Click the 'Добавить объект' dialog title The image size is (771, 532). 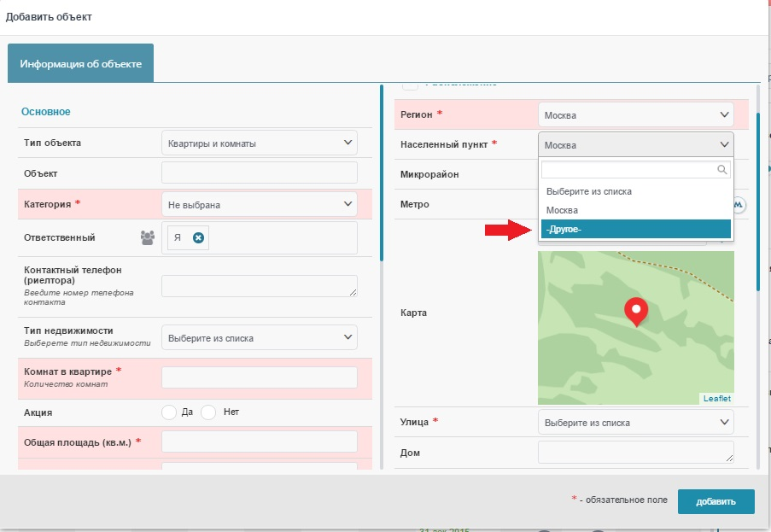click(x=49, y=17)
